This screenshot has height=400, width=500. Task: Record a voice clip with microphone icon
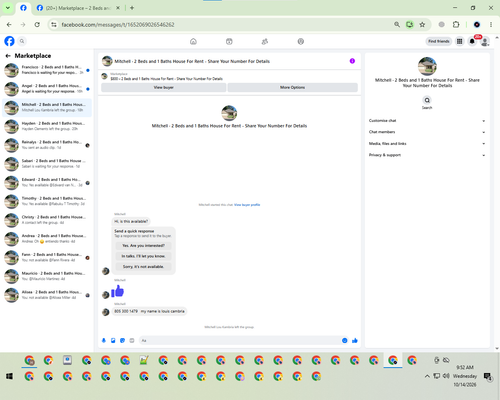(x=104, y=340)
